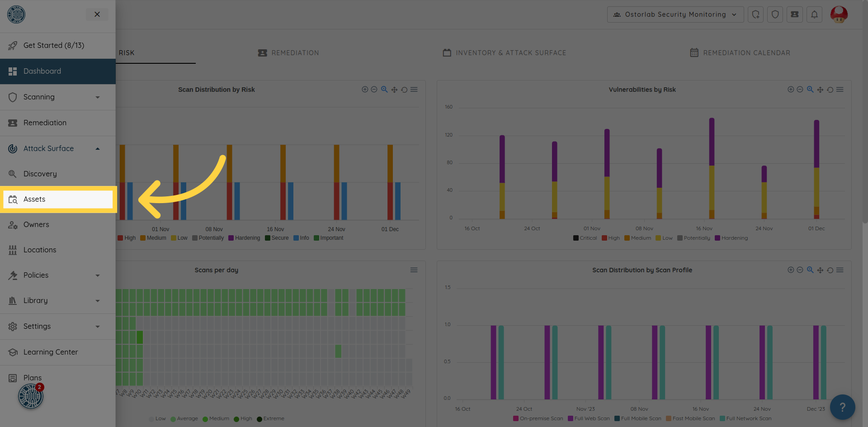This screenshot has width=868, height=427.
Task: Open the Remediation Calendar tab
Action: [740, 53]
